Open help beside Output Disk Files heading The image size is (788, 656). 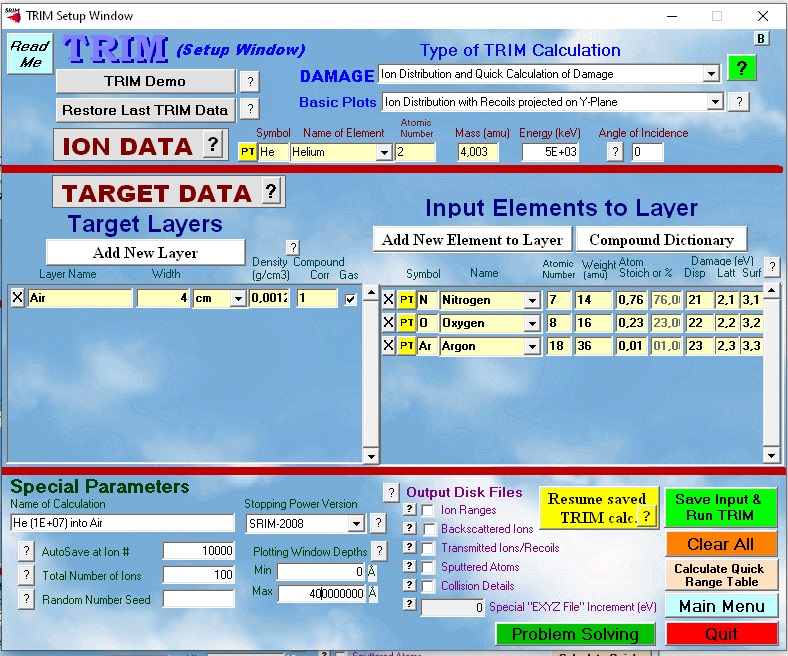391,493
